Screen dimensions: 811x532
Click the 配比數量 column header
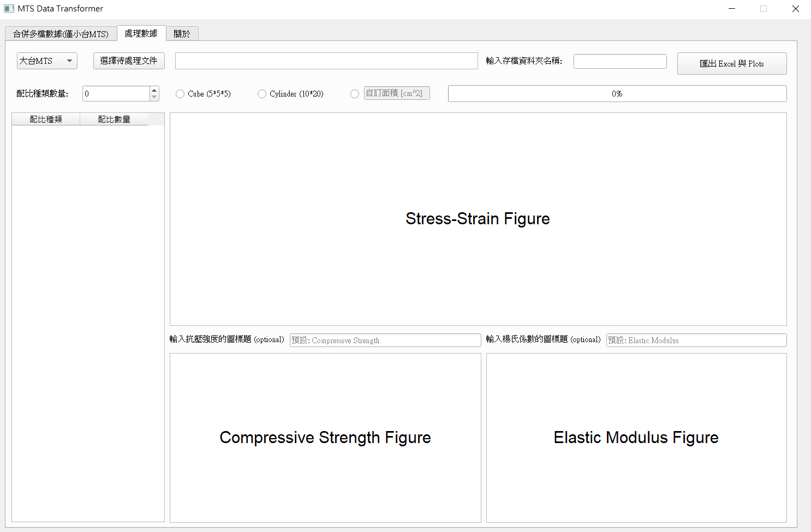(x=114, y=119)
